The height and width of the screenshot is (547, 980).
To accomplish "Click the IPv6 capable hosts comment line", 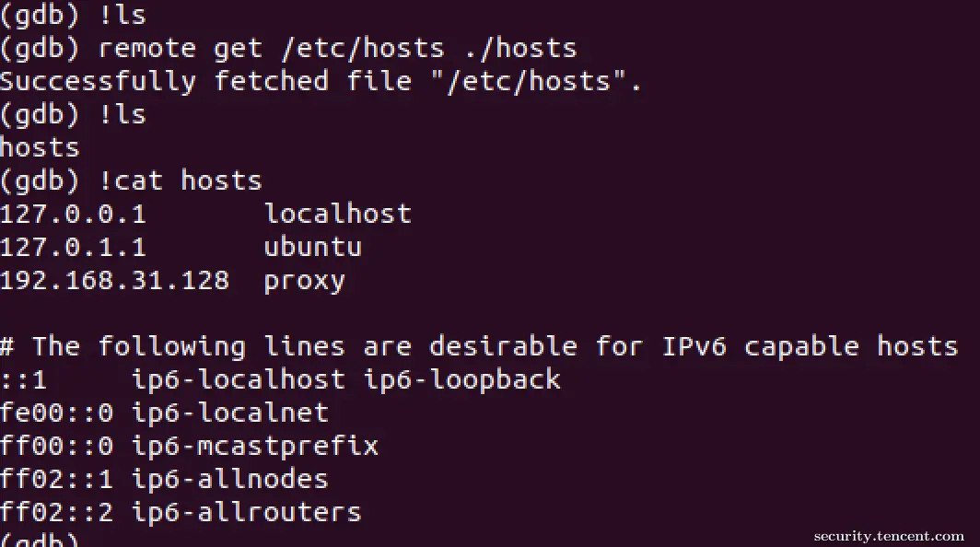I will [479, 347].
